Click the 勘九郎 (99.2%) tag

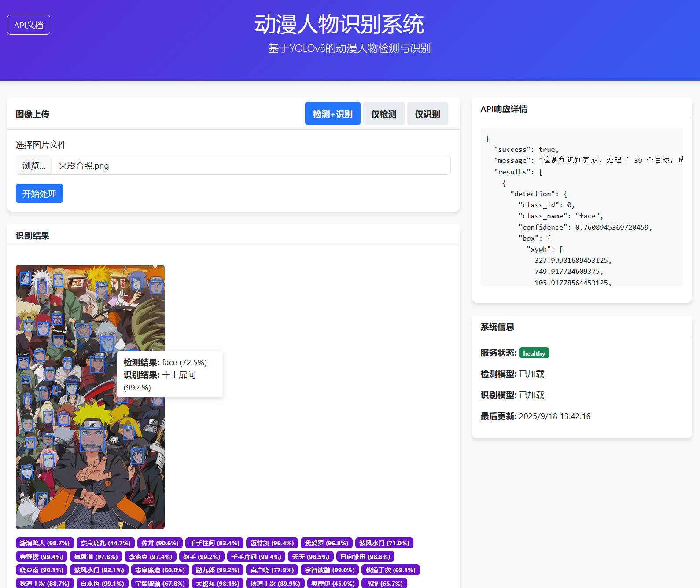coord(217,570)
